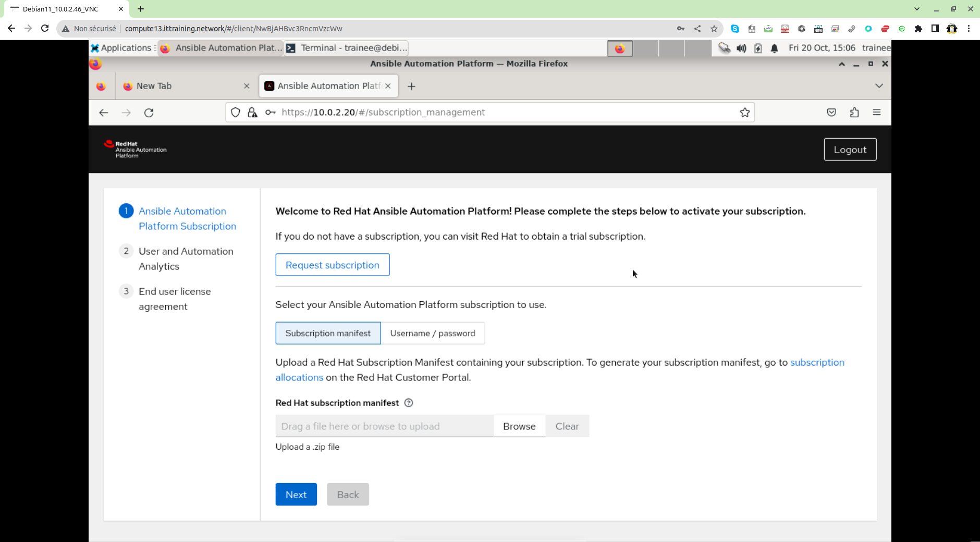980x542 pixels.
Task: Click the volume speaker tray icon
Action: coord(741,48)
